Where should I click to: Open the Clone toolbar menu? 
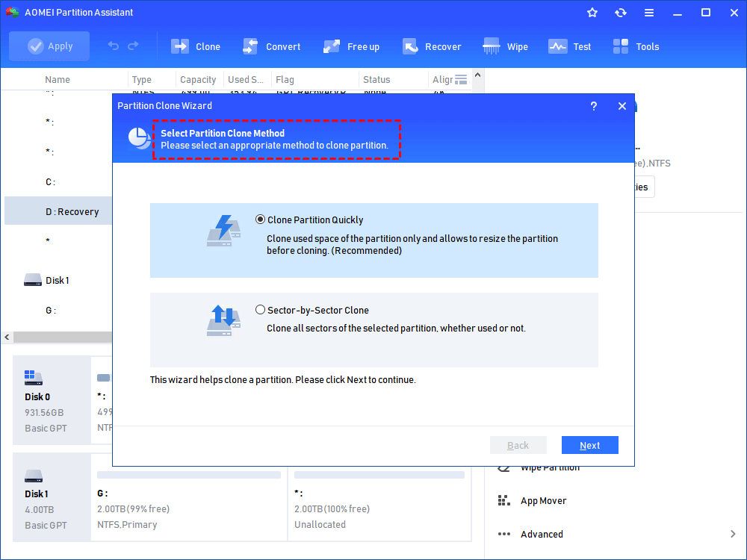coord(196,46)
